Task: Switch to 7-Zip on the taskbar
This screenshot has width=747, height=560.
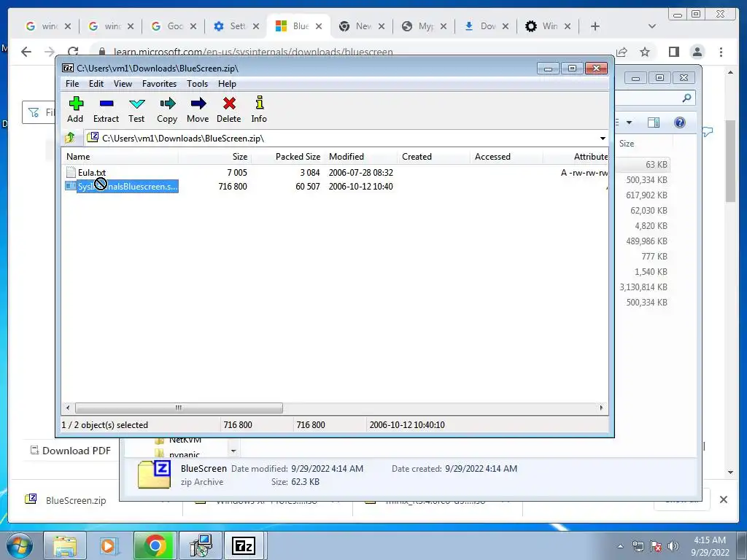Action: [x=244, y=545]
